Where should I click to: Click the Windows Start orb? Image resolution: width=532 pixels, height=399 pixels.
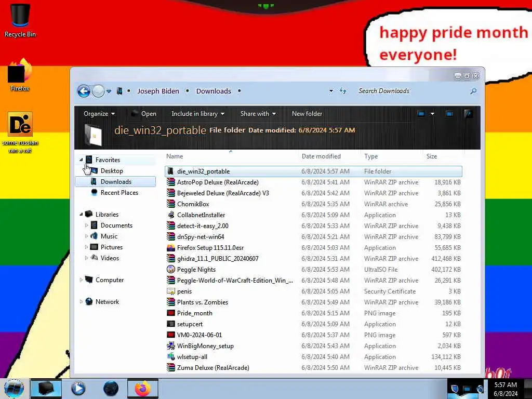[14, 389]
